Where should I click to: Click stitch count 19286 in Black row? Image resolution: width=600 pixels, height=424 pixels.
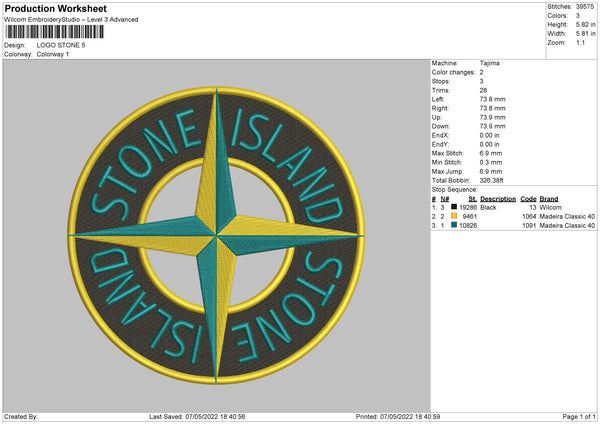(468, 207)
